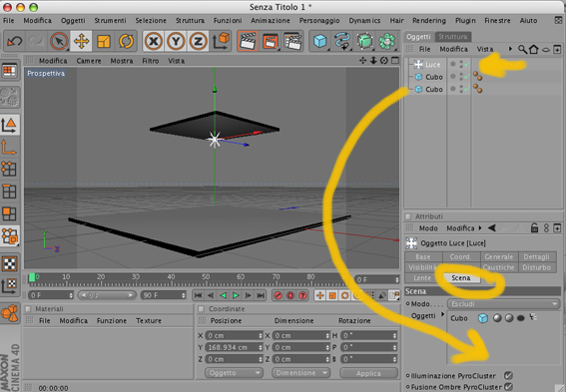Click the Applica button
Screen dimensions: 566x392
pyautogui.click(x=368, y=373)
